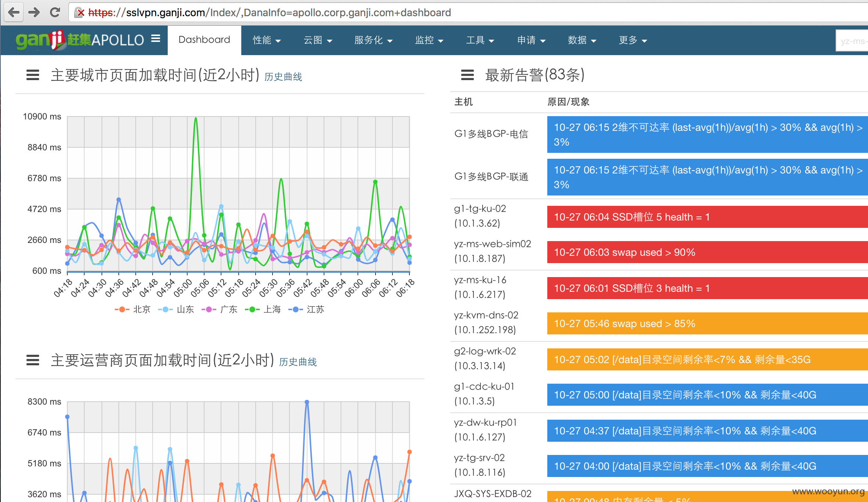Select host yz-ms-web-sim02 (10.1.8.187)
The image size is (868, 502).
pyautogui.click(x=493, y=251)
